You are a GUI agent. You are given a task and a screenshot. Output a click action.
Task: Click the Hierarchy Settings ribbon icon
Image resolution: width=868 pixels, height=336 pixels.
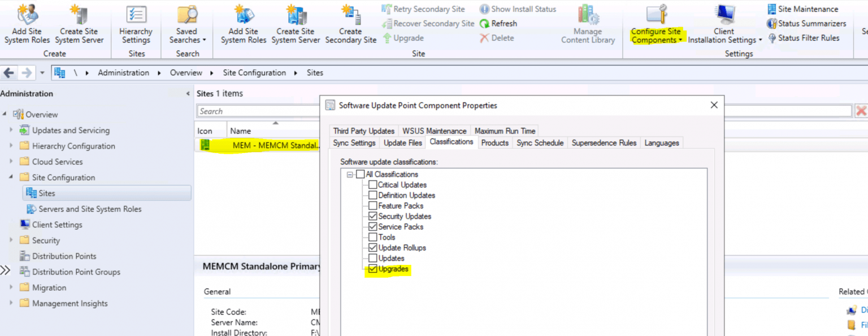tap(136, 15)
